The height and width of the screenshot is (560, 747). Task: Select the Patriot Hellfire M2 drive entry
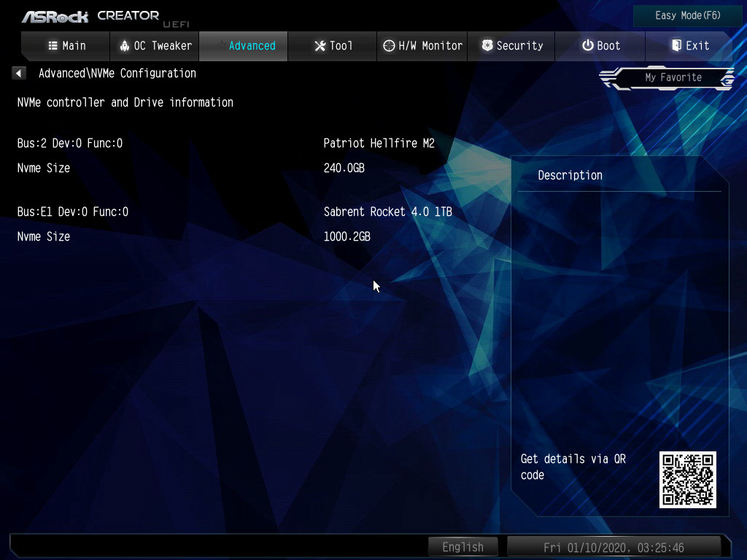coord(379,144)
